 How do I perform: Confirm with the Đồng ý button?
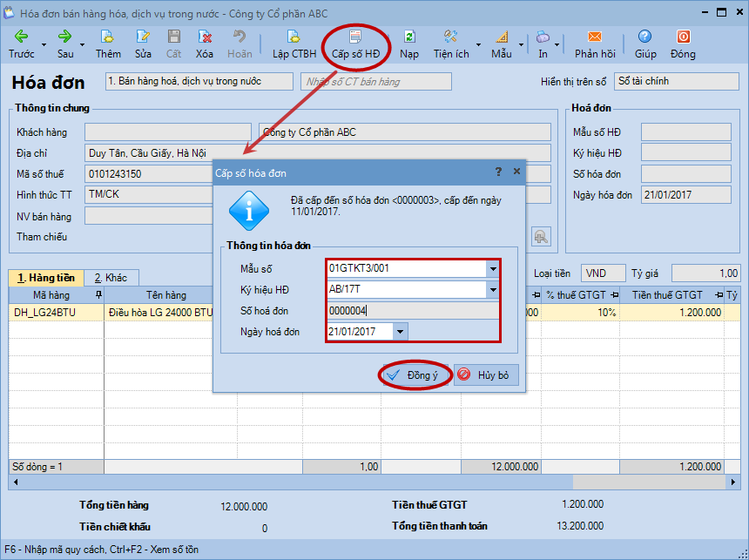(x=415, y=375)
